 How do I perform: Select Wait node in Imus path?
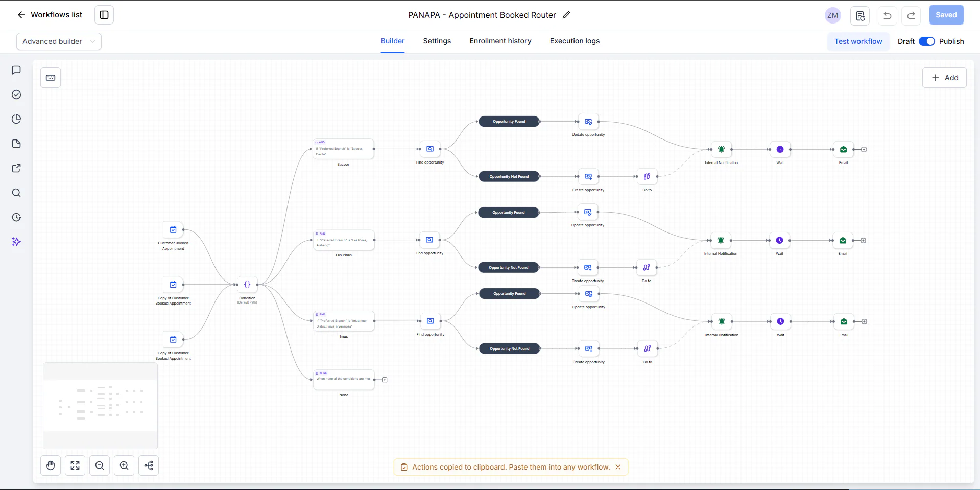(780, 322)
